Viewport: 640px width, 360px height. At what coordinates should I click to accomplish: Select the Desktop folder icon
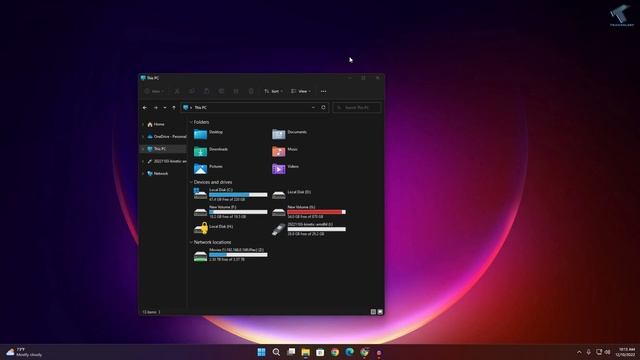[200, 134]
